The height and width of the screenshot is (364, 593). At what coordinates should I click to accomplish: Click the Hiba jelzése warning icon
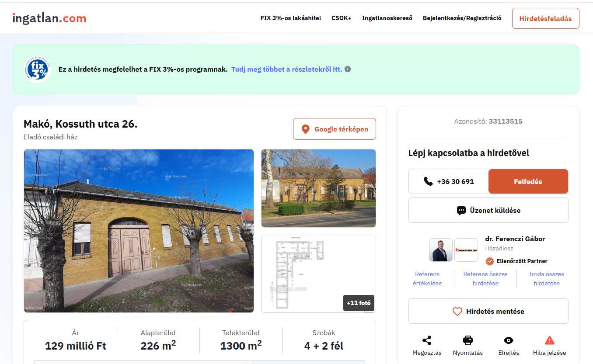[x=549, y=340]
